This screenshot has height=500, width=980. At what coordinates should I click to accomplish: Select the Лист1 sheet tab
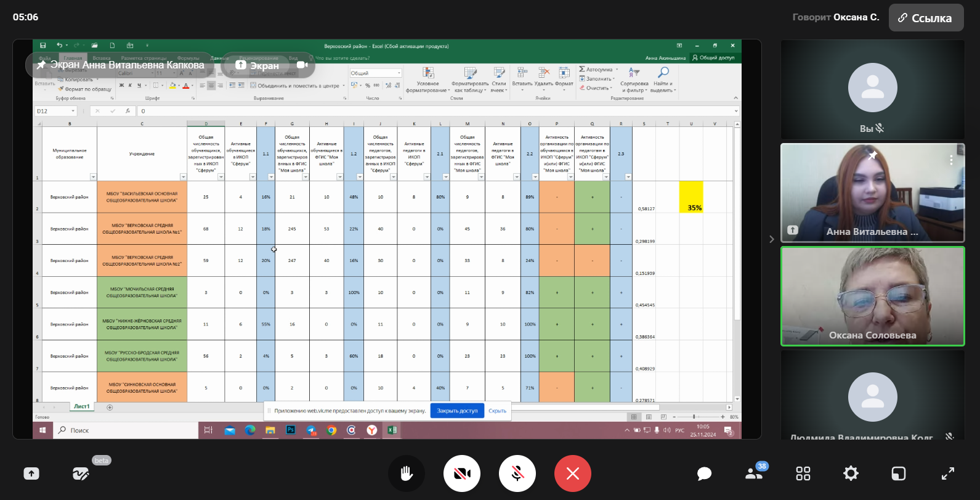click(82, 407)
